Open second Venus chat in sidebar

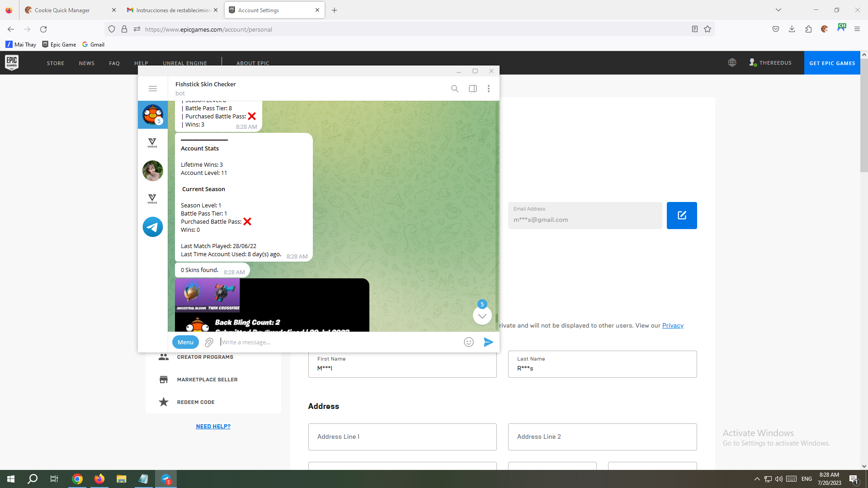tap(152, 199)
